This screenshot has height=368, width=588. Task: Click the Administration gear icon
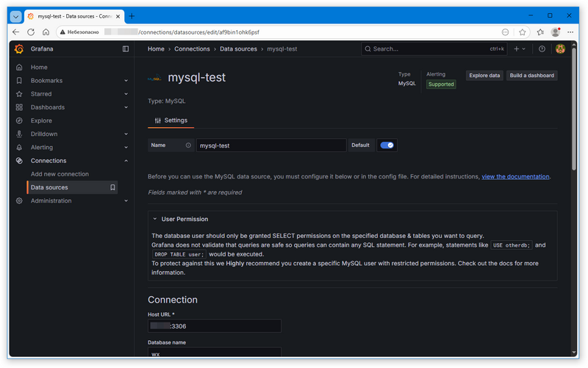pos(19,201)
